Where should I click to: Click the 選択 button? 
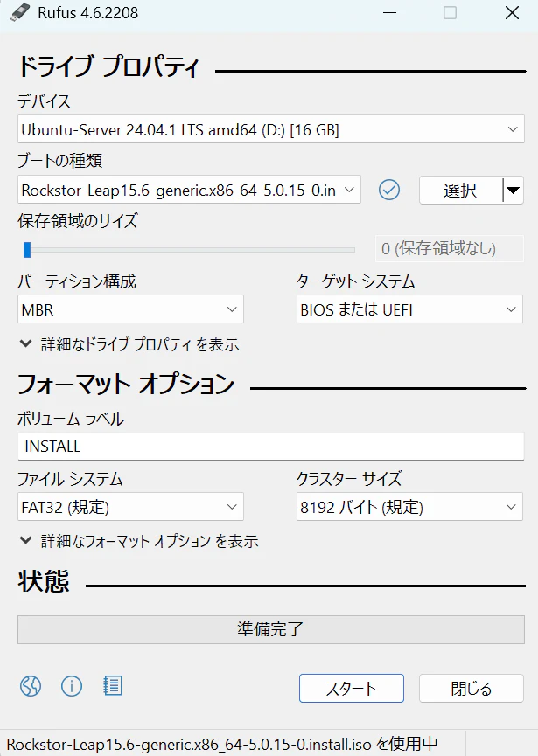pos(461,190)
